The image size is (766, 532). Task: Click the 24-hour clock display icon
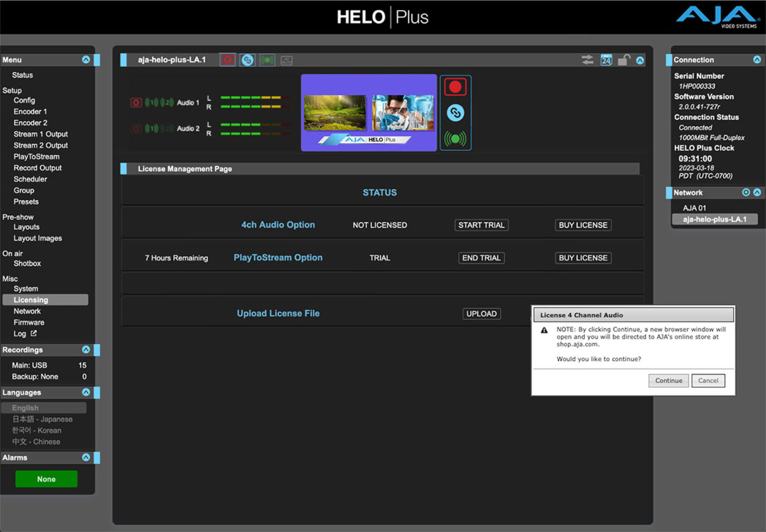click(606, 59)
